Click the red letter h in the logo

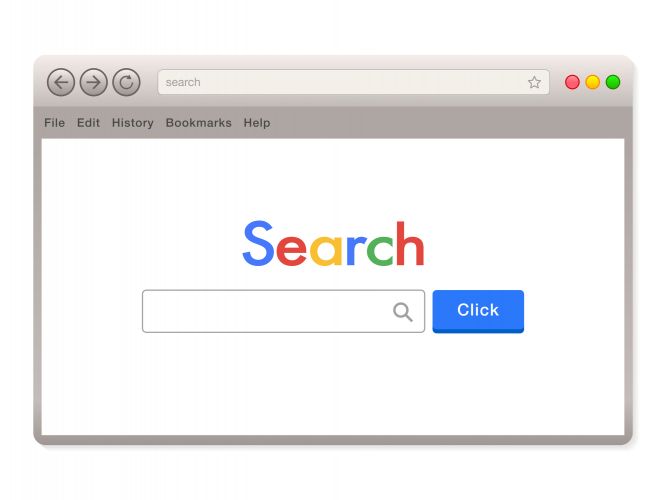coord(410,243)
